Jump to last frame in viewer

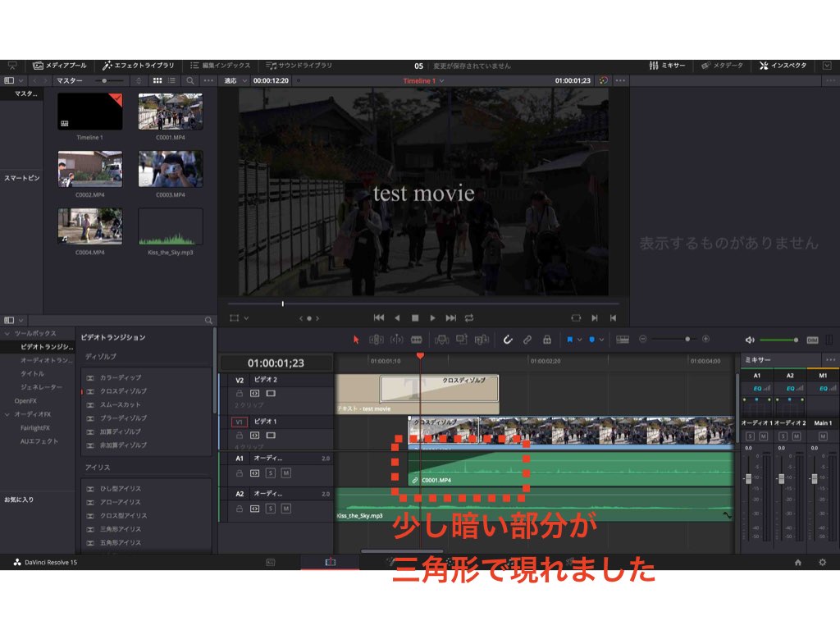[x=451, y=317]
